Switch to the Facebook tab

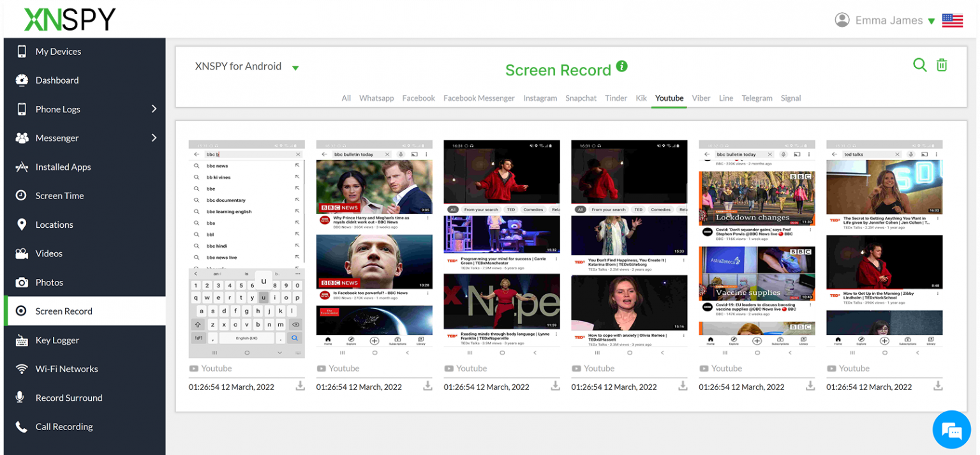[x=419, y=98]
